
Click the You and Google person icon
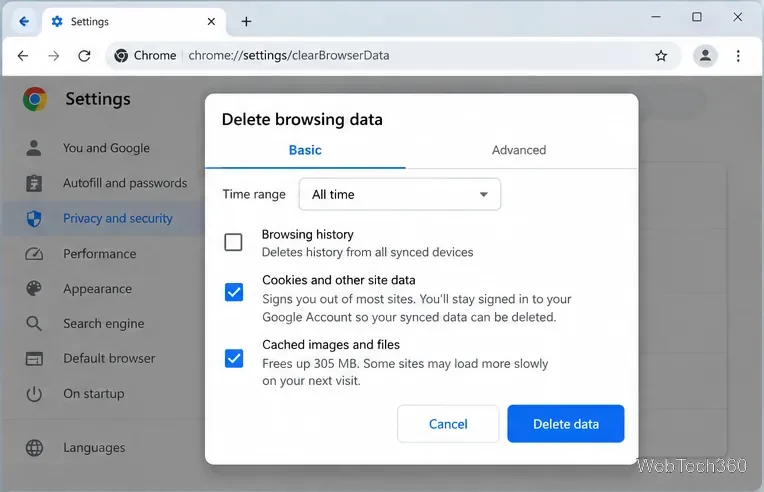(x=34, y=148)
